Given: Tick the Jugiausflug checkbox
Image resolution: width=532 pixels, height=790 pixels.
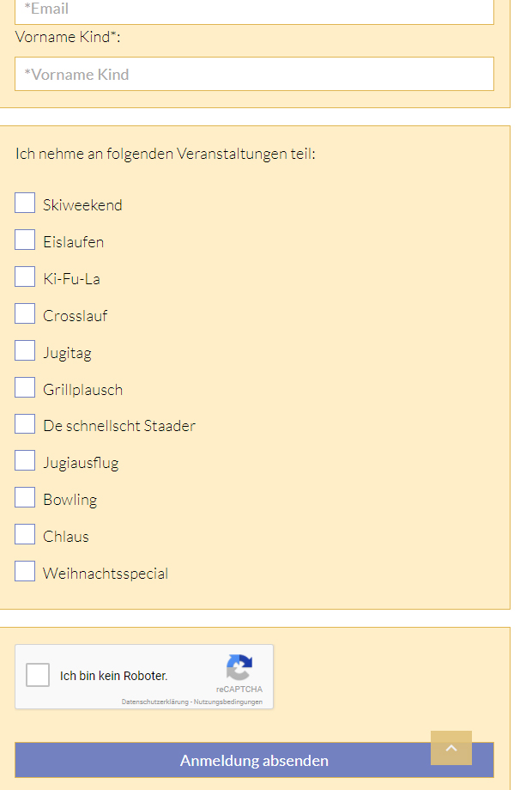Looking at the screenshot, I should (25, 460).
